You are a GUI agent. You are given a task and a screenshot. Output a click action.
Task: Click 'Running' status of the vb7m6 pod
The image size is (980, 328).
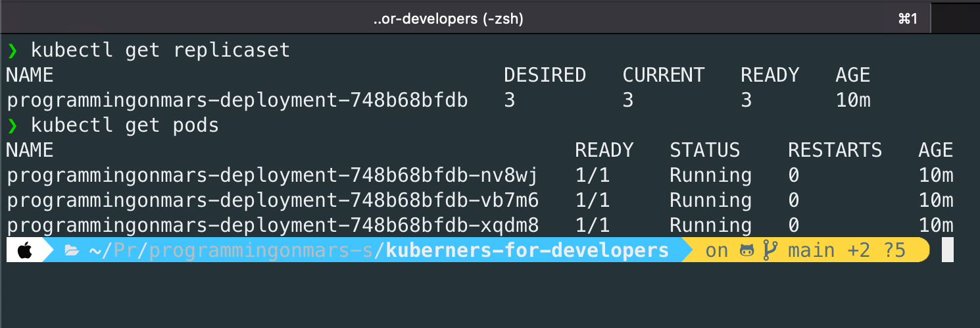[710, 200]
